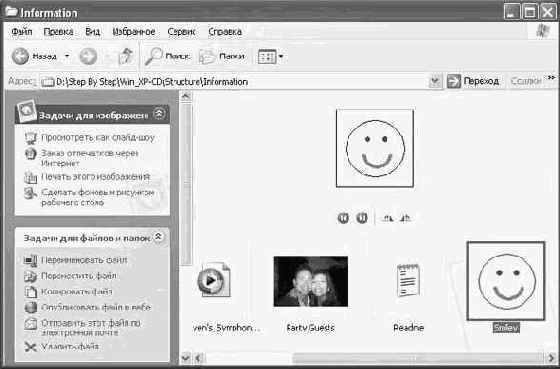560x369 pixels.
Task: Open the Views dropdown arrow
Action: [x=281, y=56]
